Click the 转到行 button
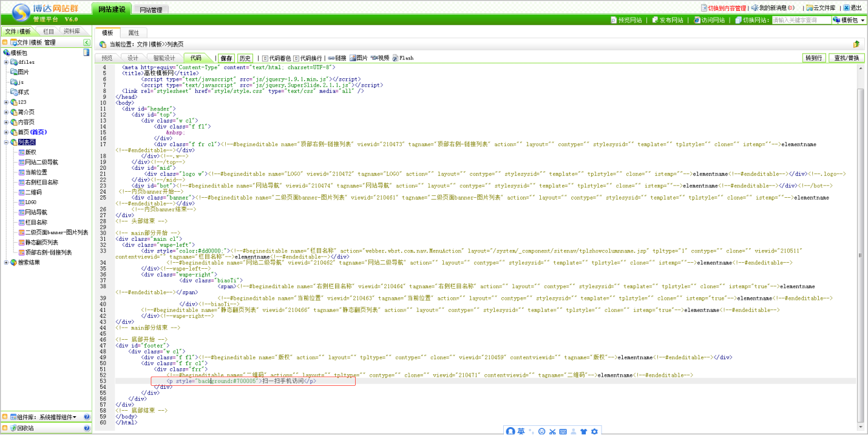 [x=814, y=58]
